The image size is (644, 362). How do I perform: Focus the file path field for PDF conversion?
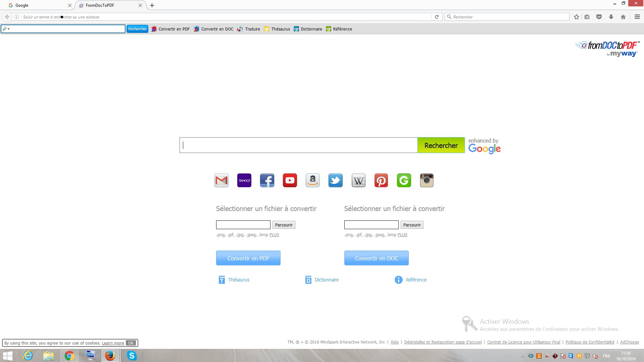pyautogui.click(x=243, y=225)
